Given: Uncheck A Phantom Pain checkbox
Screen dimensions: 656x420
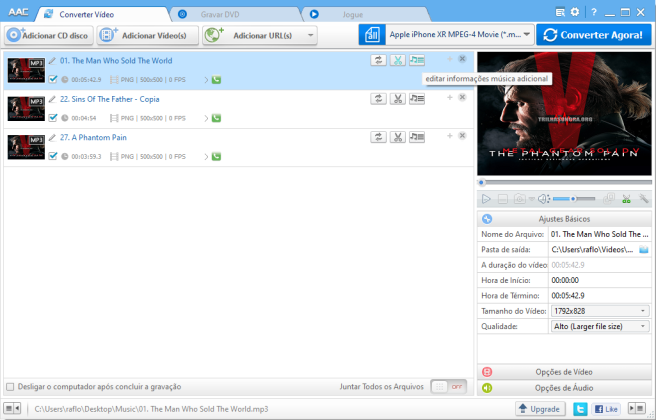Looking at the screenshot, I should 53,156.
